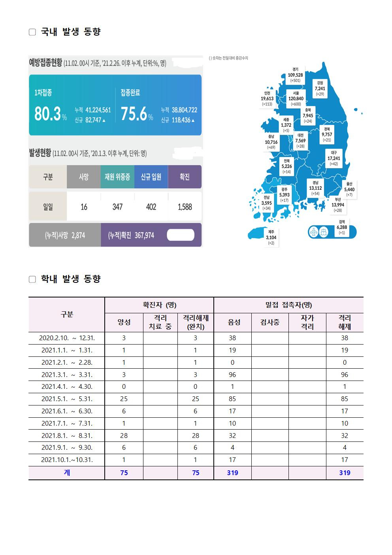The width and height of the screenshot is (392, 555).
Task: Click the (누적)사망 2,874 button
Action: 65,235
